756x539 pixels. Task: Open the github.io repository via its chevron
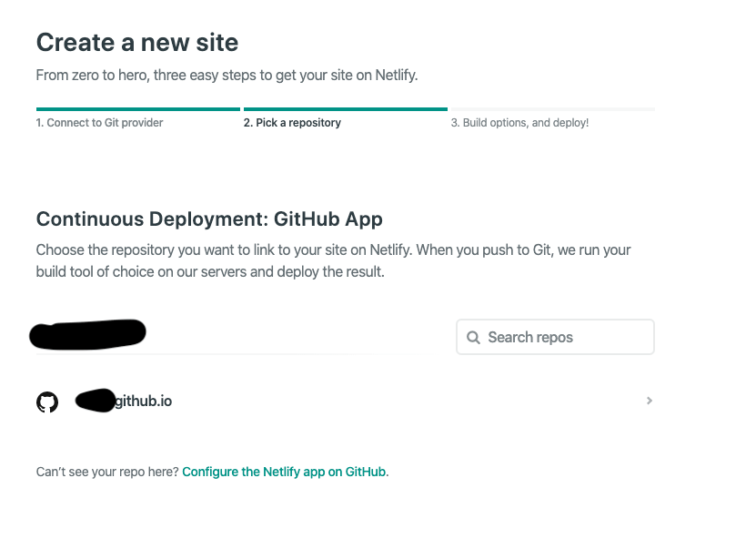(x=649, y=401)
